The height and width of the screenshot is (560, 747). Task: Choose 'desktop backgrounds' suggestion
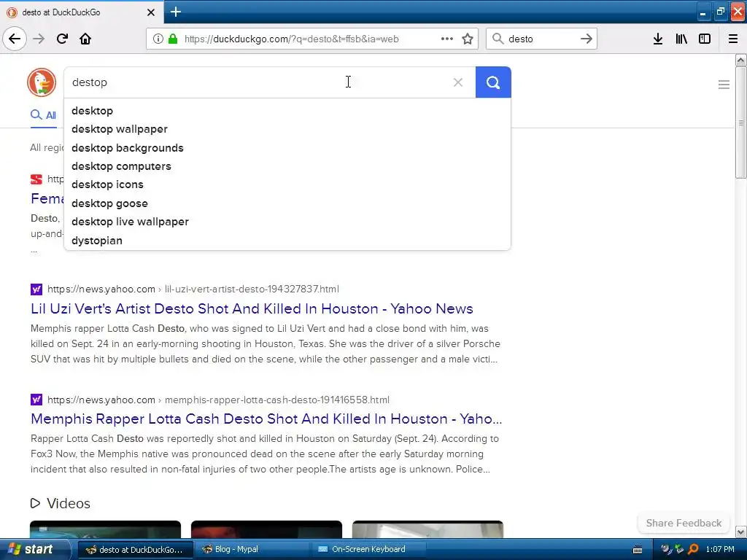pos(287,147)
